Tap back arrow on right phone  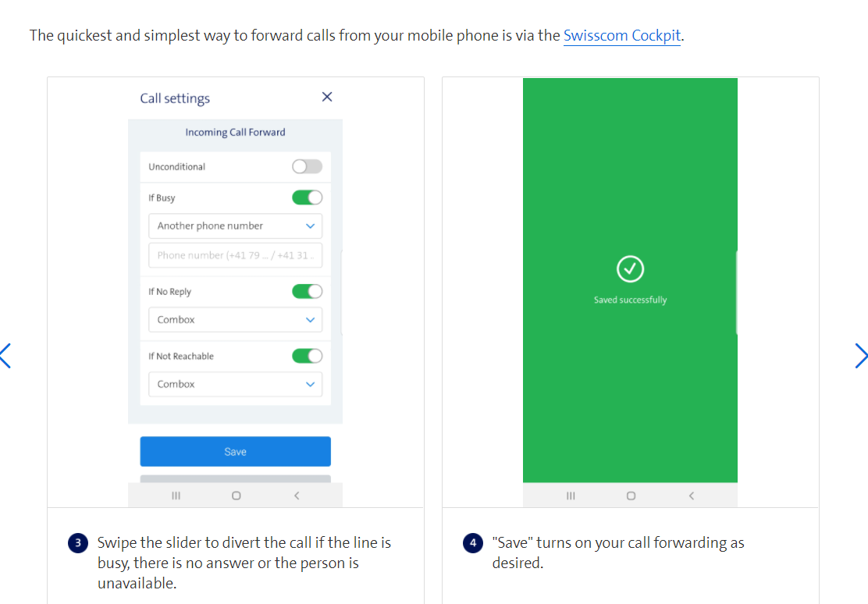pyautogui.click(x=692, y=496)
